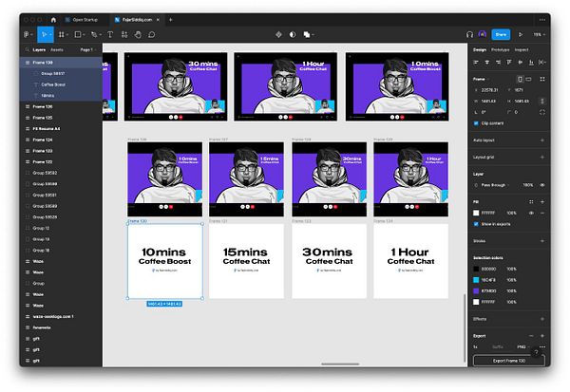Search layers with magnifier icon
Screen dimensions: 570x392
point(28,49)
